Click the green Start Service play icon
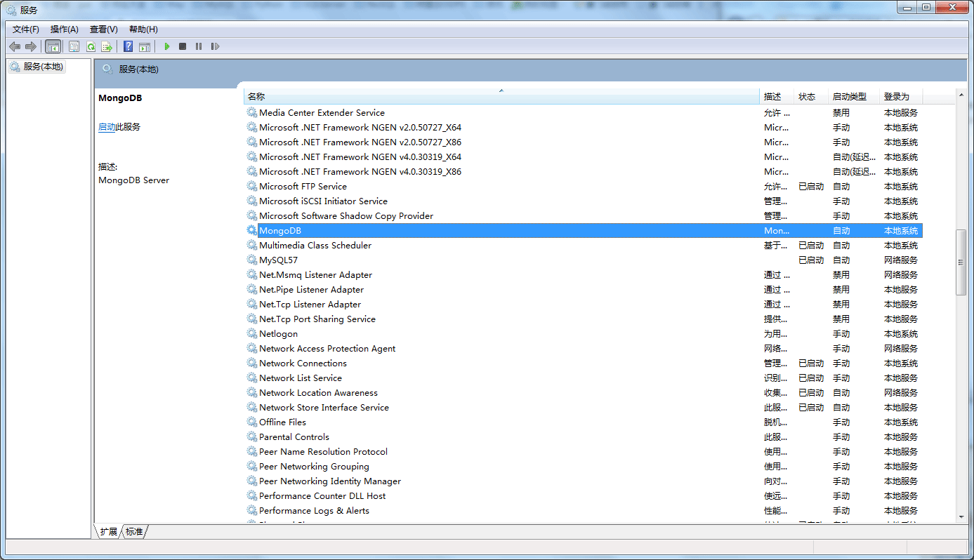This screenshot has width=974, height=560. [x=167, y=46]
